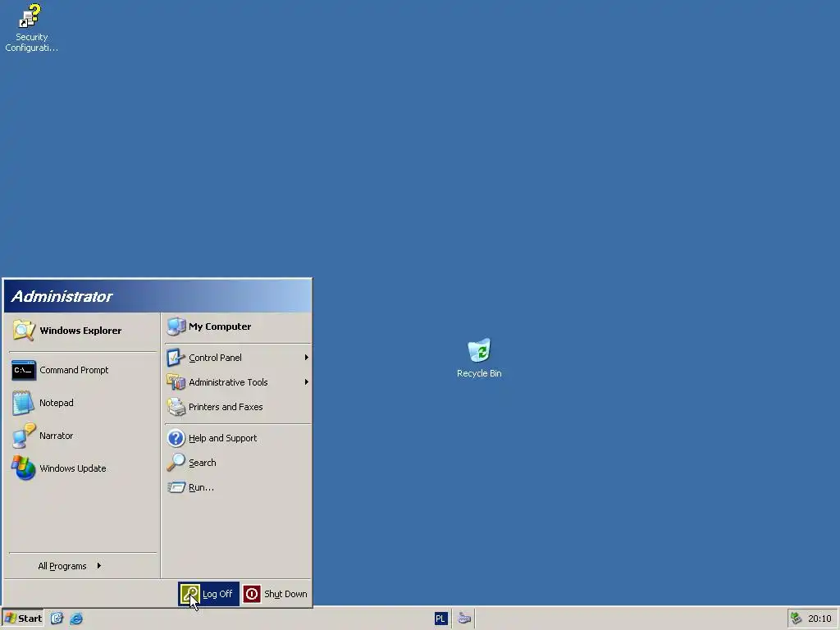
Task: Click the My Computer text label
Action: [220, 326]
